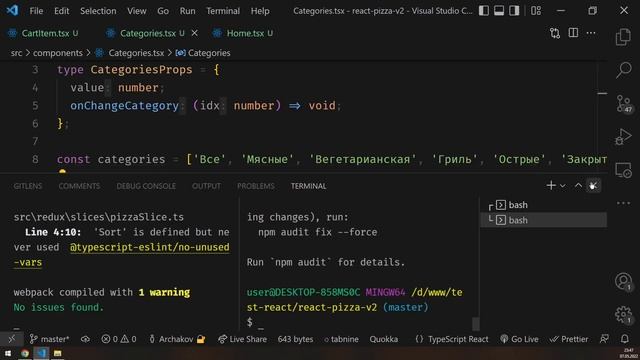
Task: Switch to the DEBUG CONSOLE tab
Action: 146,186
